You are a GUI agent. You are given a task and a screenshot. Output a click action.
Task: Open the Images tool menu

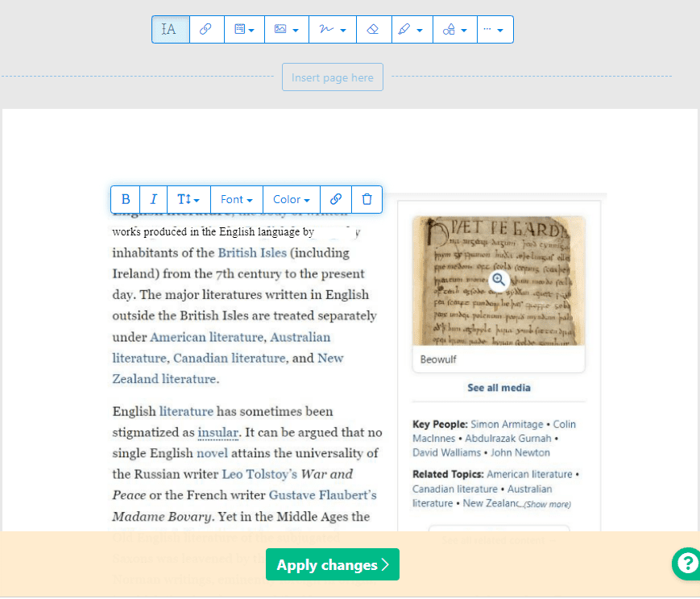286,30
